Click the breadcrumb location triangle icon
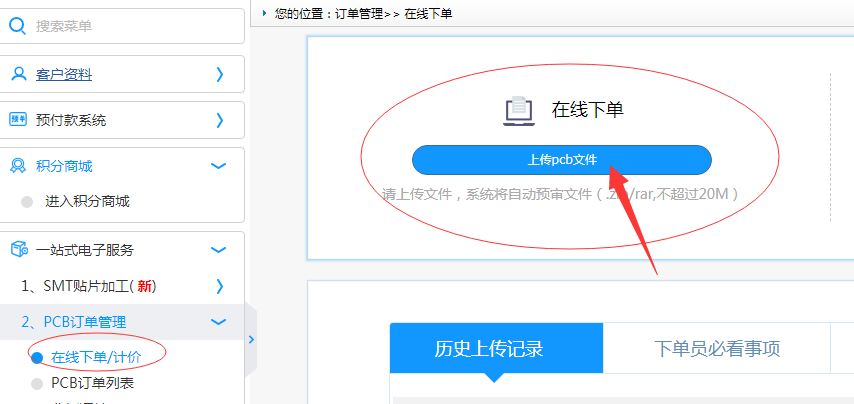 coord(264,13)
